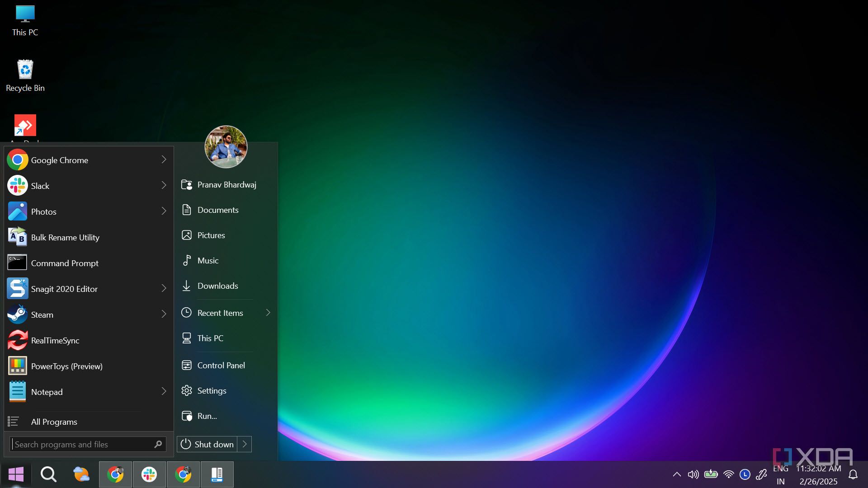
Task: Open the notification bell in system tray
Action: click(x=853, y=474)
